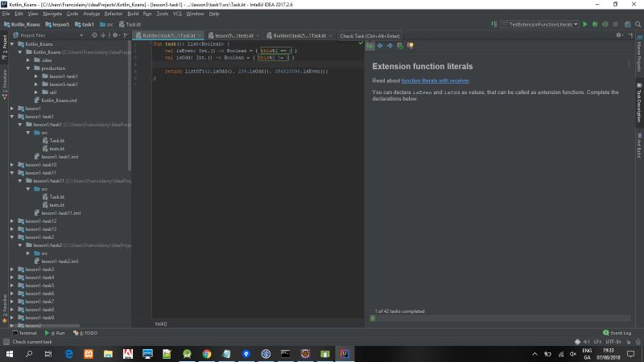Open the TODO tool window
This screenshot has width=644, height=362.
point(85,333)
